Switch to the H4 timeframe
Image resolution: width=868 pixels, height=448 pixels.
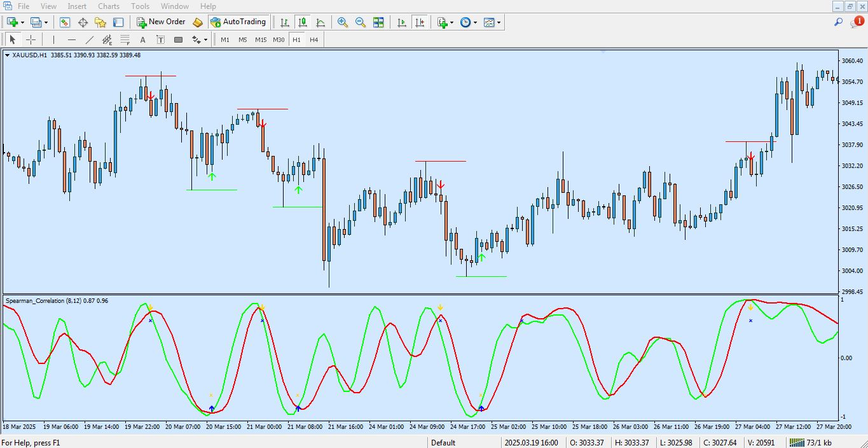tap(313, 39)
